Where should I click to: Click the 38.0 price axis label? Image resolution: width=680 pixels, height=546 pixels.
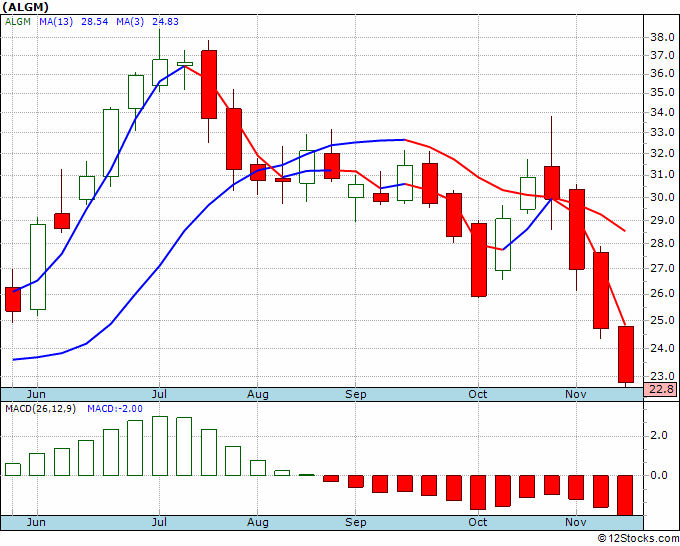[x=662, y=37]
